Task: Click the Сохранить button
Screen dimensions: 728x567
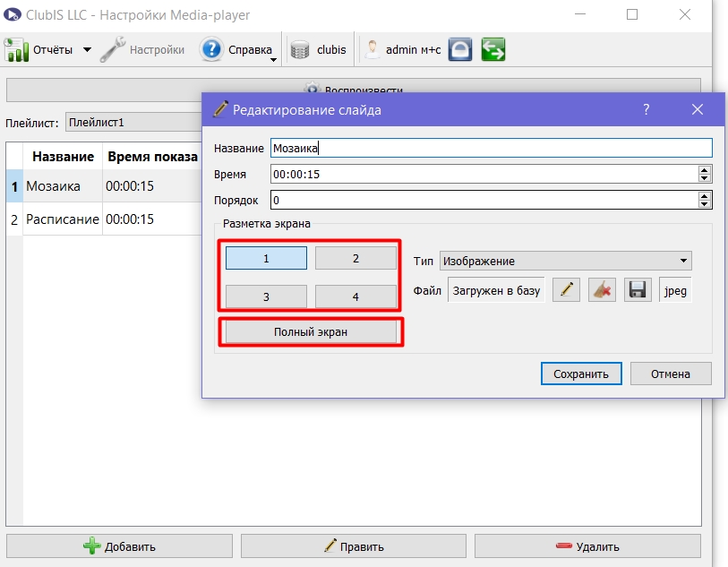Action: pyautogui.click(x=581, y=374)
